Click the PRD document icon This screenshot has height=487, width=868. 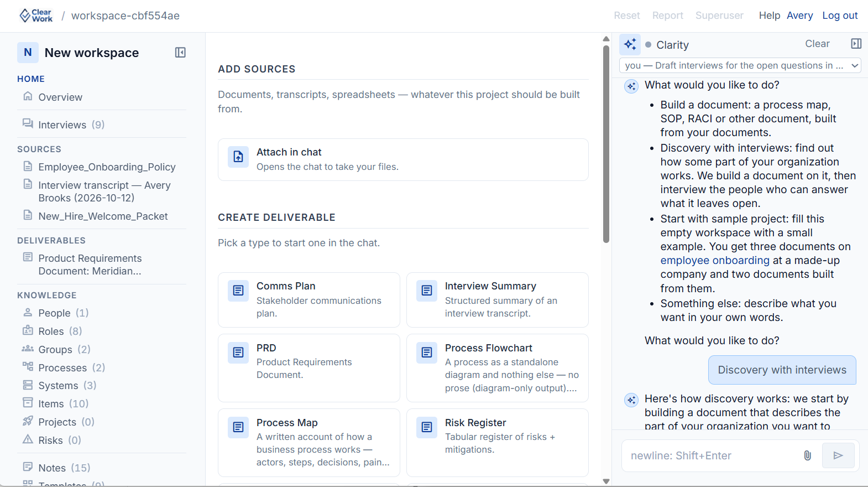click(x=238, y=353)
